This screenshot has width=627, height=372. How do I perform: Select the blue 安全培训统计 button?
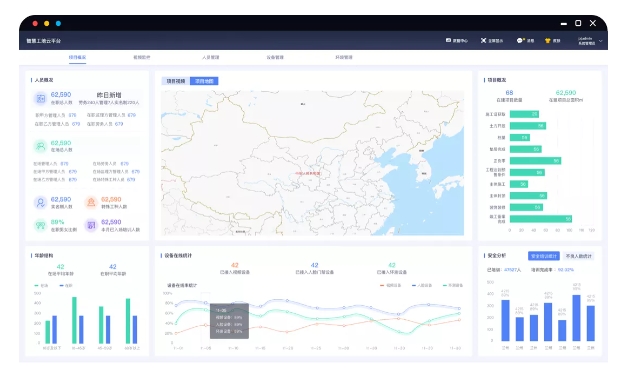(x=544, y=256)
